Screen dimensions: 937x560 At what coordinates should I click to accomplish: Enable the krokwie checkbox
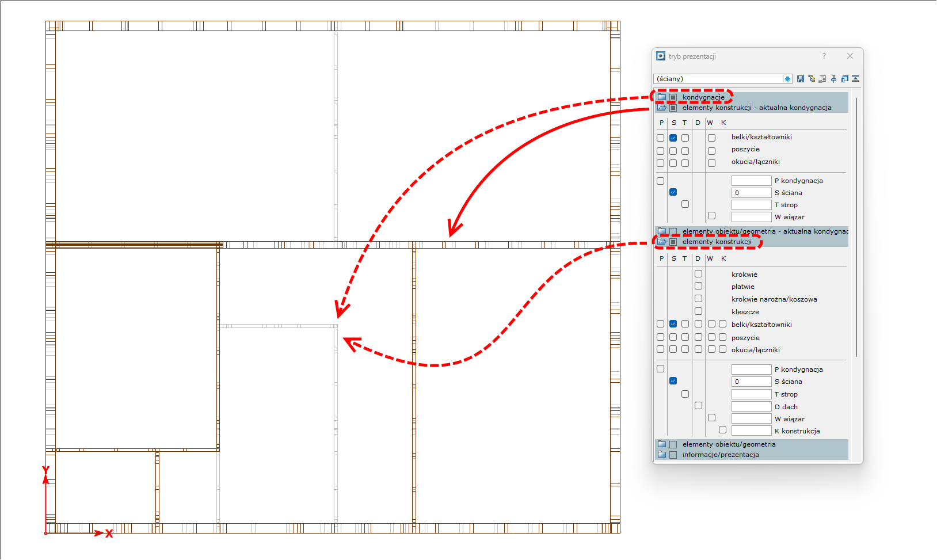tap(698, 274)
